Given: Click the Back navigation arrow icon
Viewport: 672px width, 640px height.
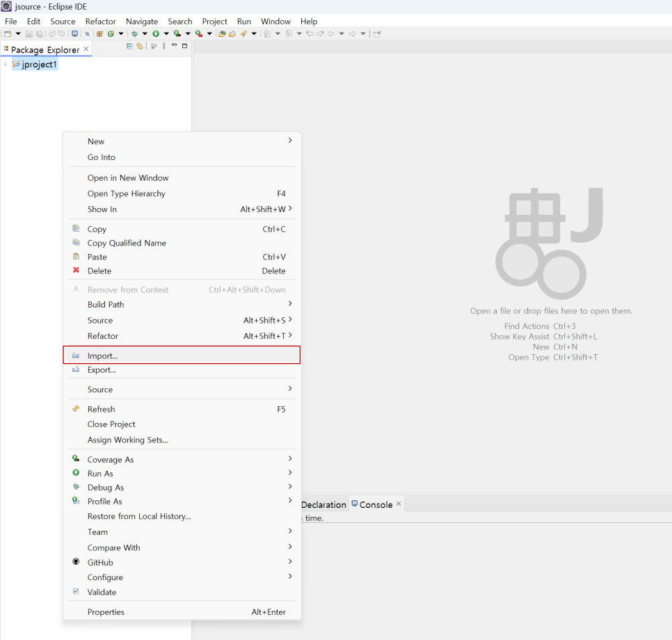Looking at the screenshot, I should (x=331, y=34).
